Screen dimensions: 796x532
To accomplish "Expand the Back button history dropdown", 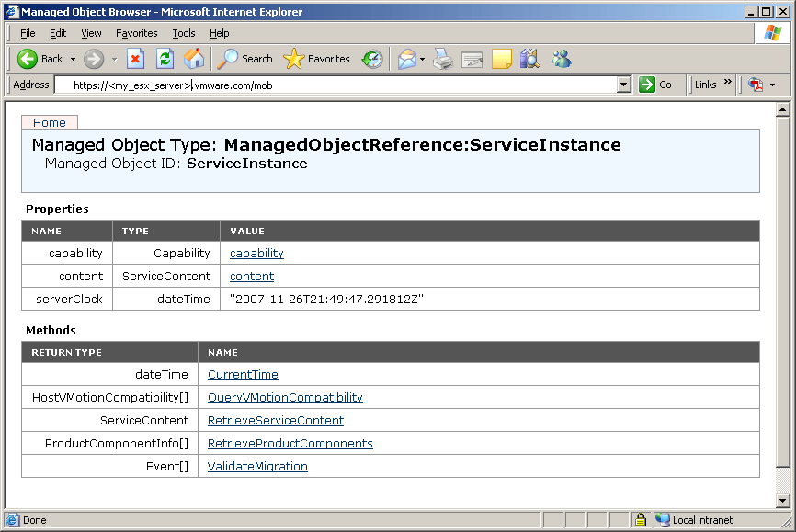I will click(73, 59).
